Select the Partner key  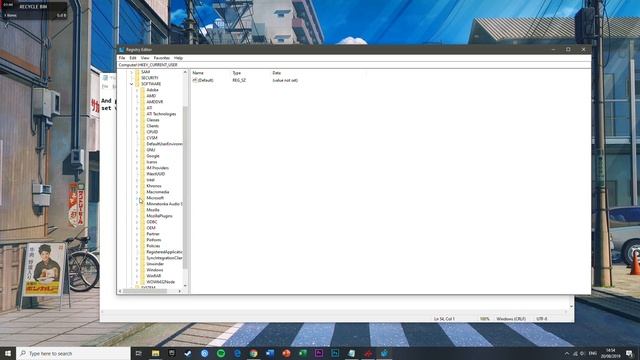click(153, 234)
